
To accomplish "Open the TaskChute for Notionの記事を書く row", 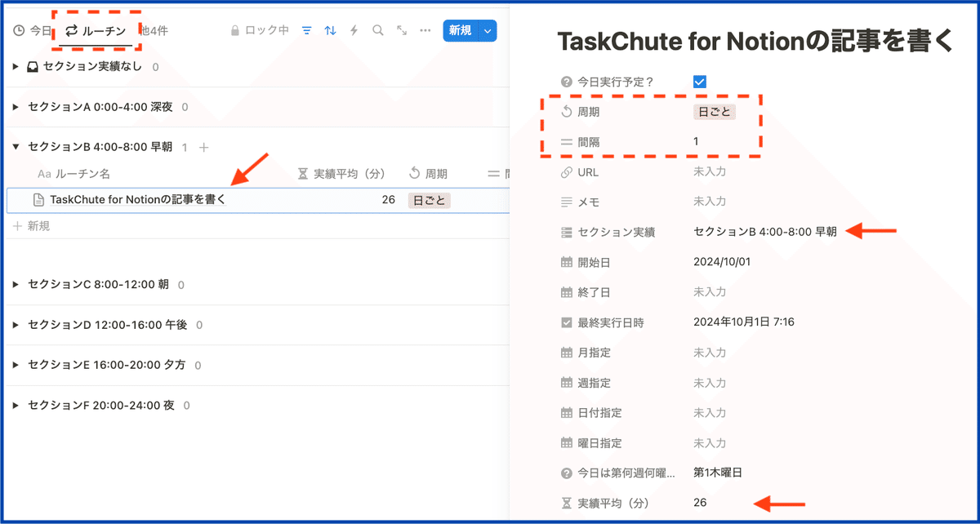I will 137,200.
